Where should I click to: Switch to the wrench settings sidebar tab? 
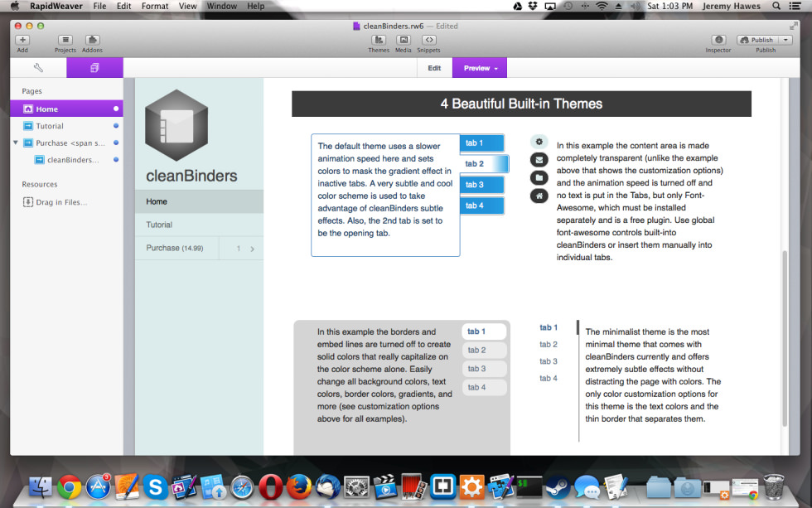38,68
